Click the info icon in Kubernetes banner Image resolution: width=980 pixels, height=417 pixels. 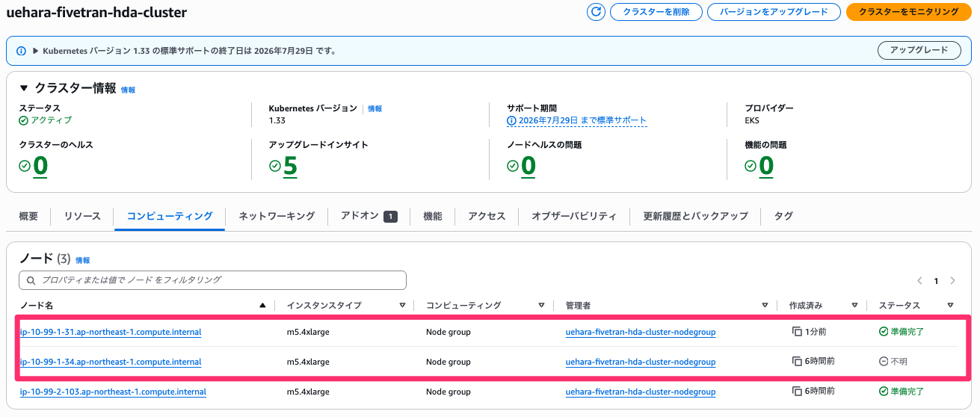22,51
